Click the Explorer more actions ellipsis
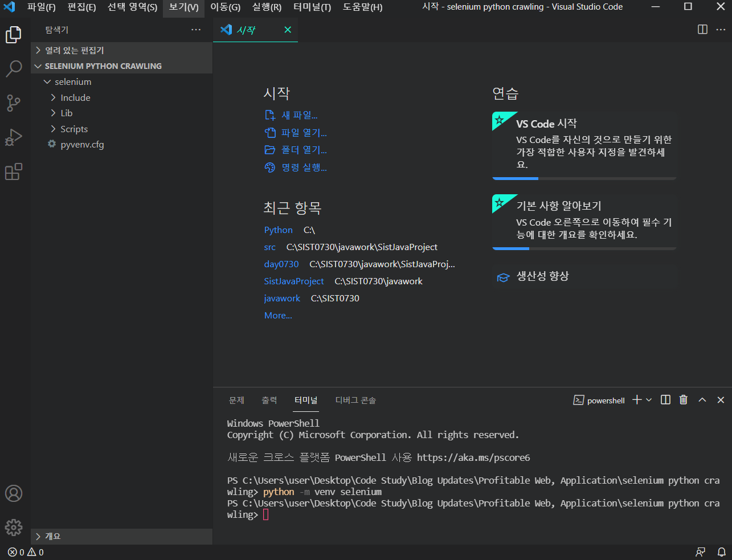The height and width of the screenshot is (560, 732). [196, 30]
